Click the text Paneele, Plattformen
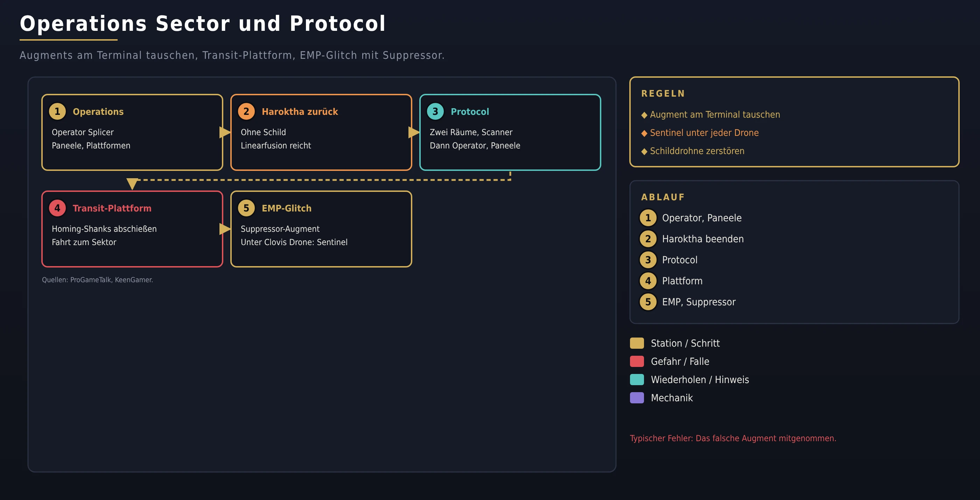Image resolution: width=980 pixels, height=500 pixels. (x=91, y=146)
